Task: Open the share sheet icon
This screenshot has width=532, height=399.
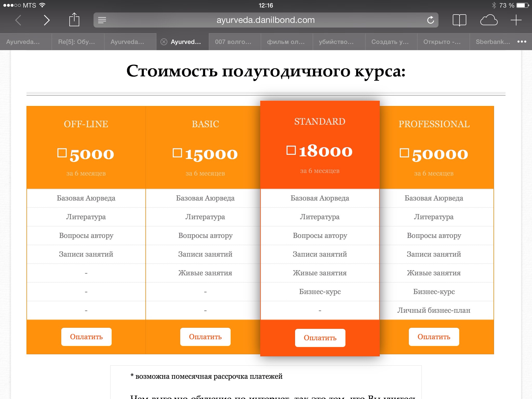Action: 74,20
